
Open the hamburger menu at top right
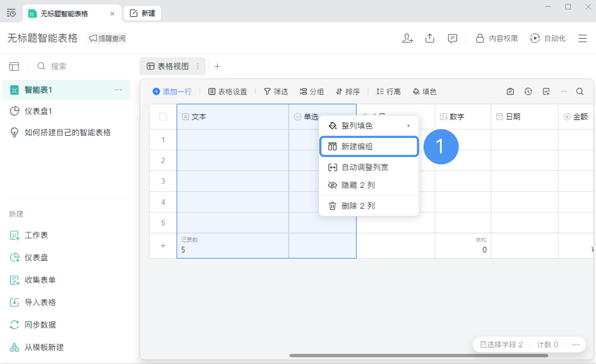pyautogui.click(x=583, y=38)
